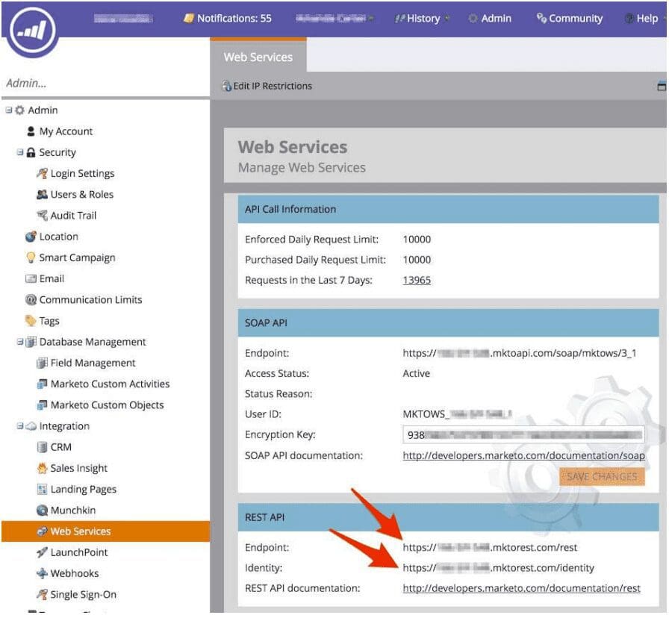Screen dimensions: 672x618
Task: Click the Security padlock icon
Action: (x=31, y=152)
